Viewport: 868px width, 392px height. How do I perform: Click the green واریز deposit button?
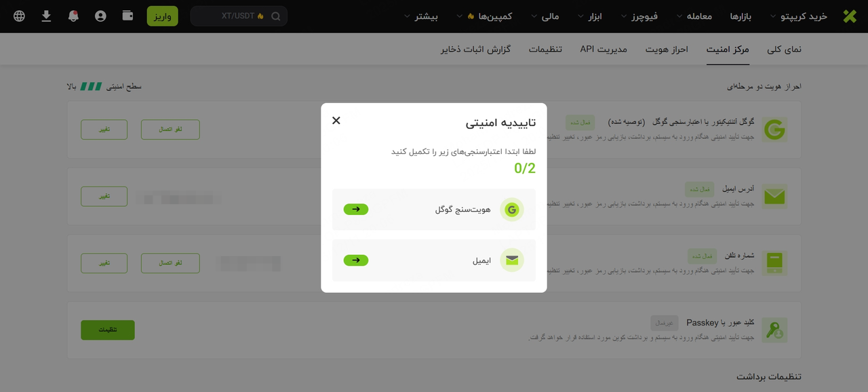[x=162, y=16]
